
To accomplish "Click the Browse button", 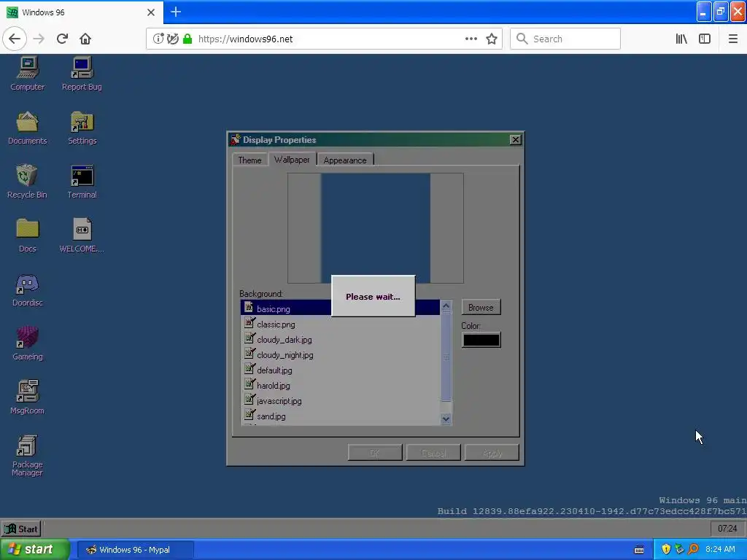I will point(481,308).
